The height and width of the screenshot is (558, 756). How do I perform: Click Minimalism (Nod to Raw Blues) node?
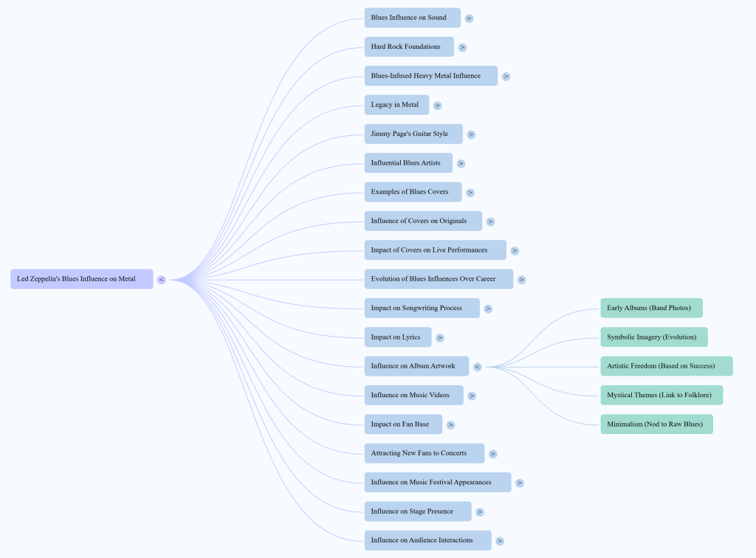pyautogui.click(x=656, y=424)
